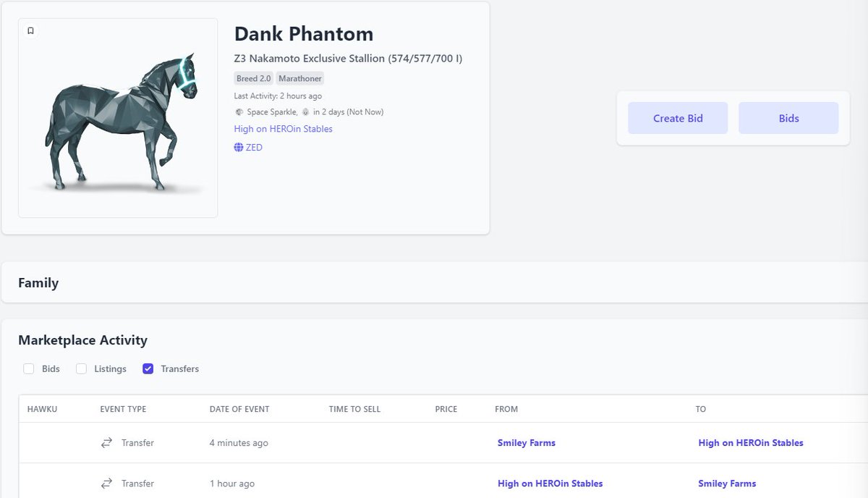This screenshot has height=498, width=868.
Task: Click the '4 minutes ago' date cell
Action: pyautogui.click(x=239, y=443)
